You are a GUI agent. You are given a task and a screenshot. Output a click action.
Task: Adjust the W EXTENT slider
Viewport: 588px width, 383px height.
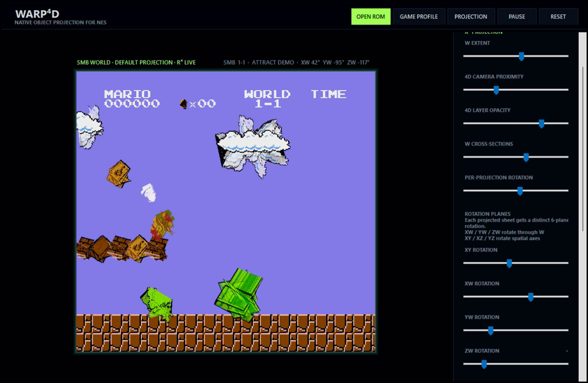(516, 56)
